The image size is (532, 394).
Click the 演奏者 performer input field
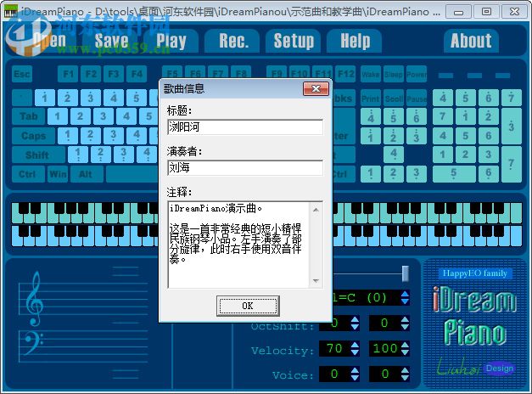point(245,167)
